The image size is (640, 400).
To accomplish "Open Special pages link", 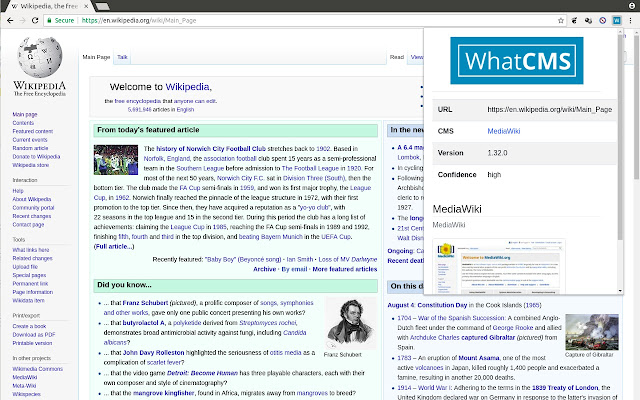I will click(29, 275).
